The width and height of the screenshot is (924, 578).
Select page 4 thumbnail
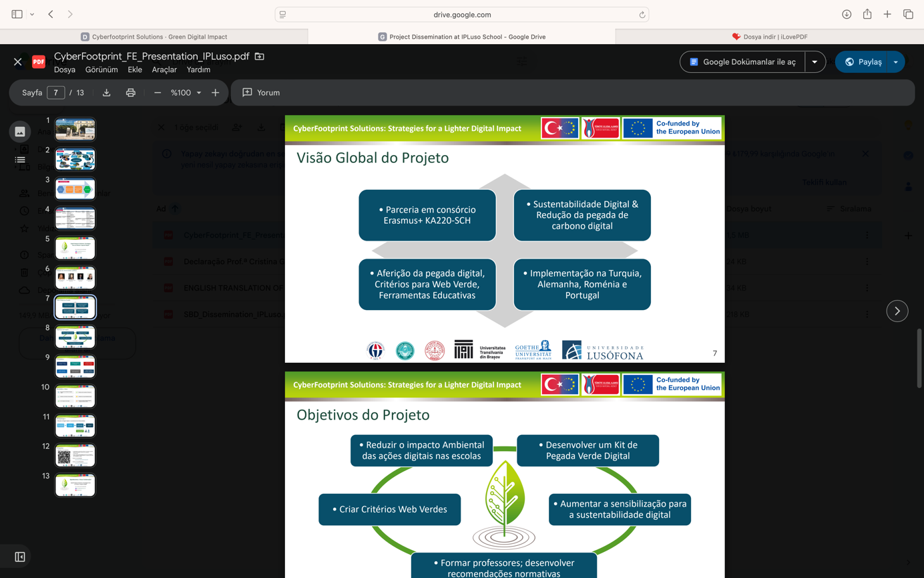75,219
